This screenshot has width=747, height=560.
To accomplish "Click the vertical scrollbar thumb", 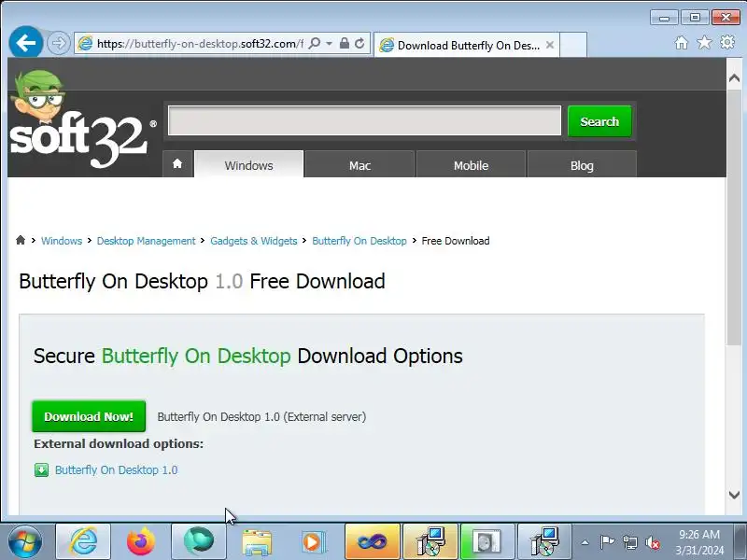I will [x=734, y=217].
